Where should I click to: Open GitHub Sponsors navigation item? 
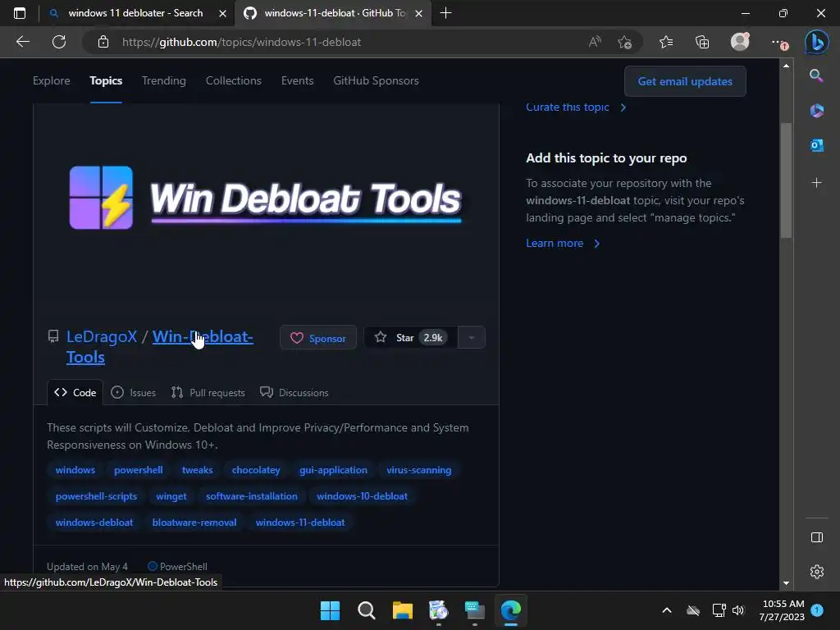click(376, 81)
